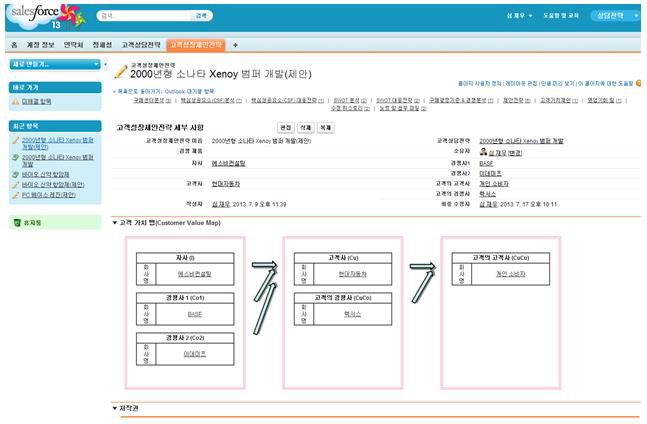Viewport: 647px width, 424px height.
Task: Click the user icon next to the owner name
Action: coord(483,152)
